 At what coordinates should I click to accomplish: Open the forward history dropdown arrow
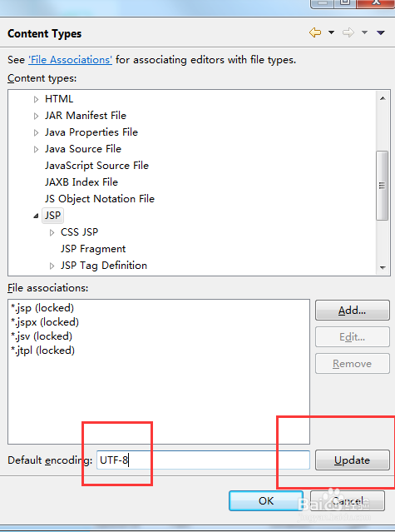tap(364, 32)
